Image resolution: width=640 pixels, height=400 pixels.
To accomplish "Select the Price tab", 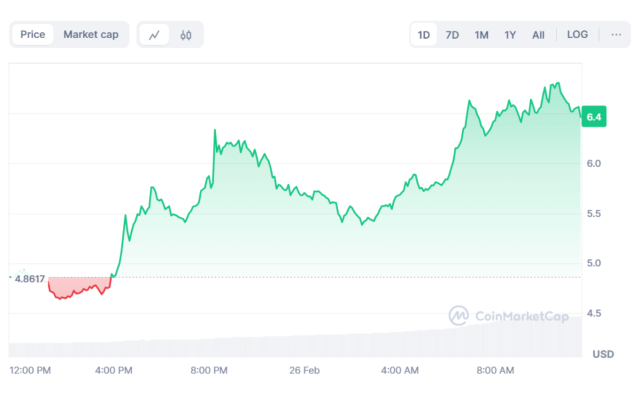I will point(32,35).
